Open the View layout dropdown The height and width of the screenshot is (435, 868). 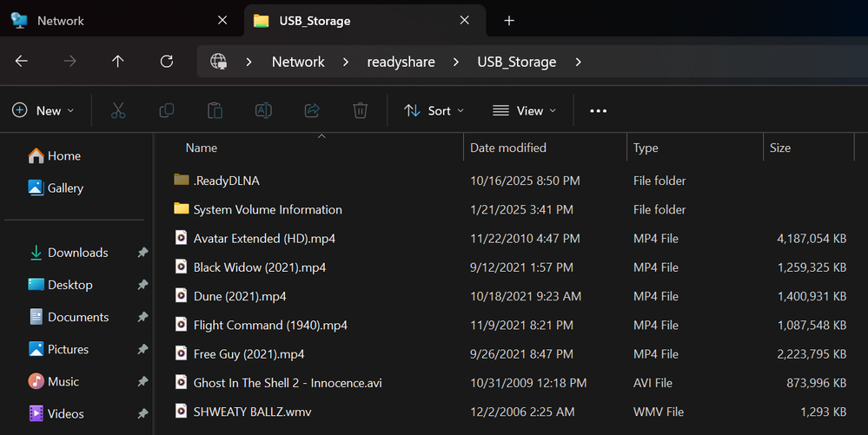(524, 110)
